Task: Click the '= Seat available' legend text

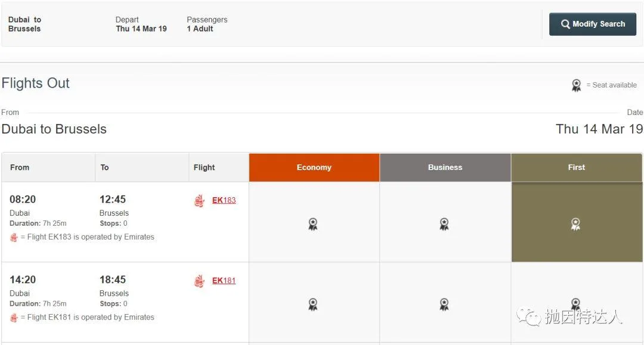Action: point(612,85)
